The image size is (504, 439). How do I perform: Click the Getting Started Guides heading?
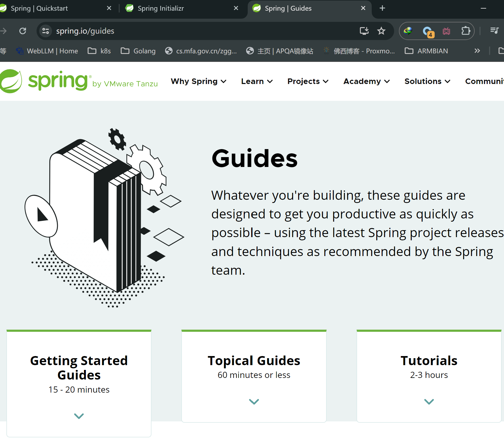(79, 368)
